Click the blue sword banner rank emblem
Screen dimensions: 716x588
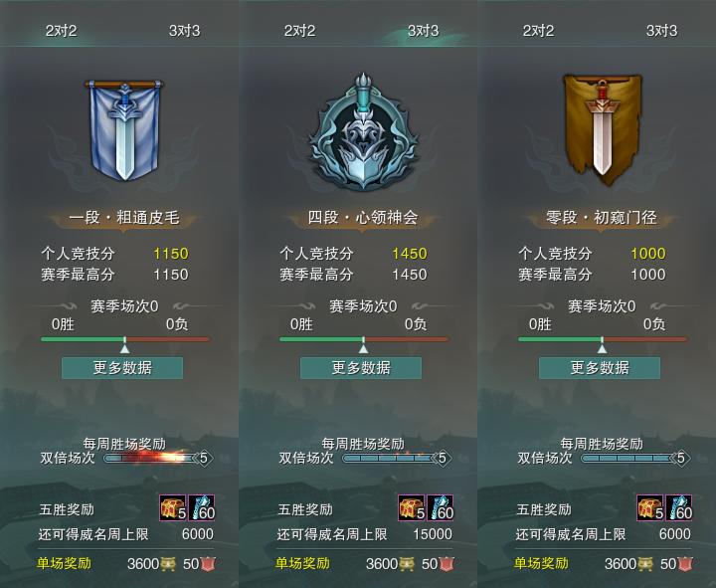pos(124,130)
